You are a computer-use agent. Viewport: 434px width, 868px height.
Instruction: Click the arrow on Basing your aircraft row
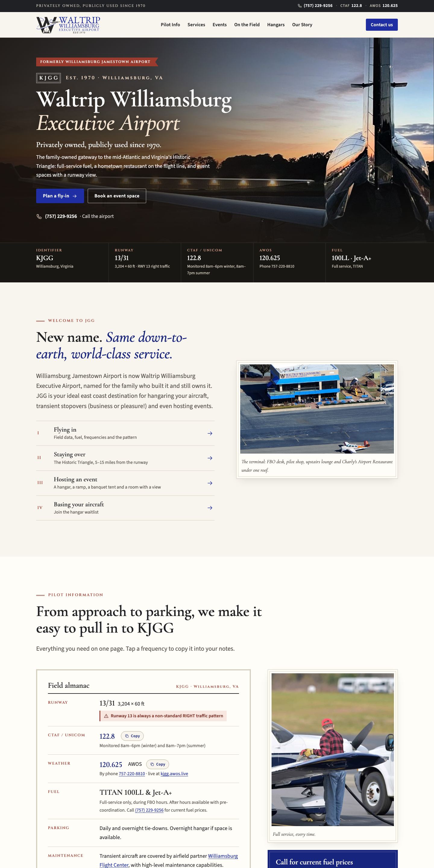209,508
